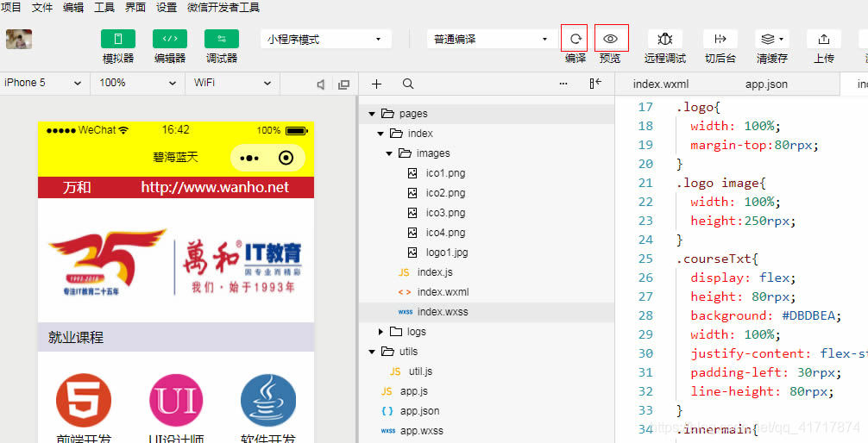Click the plus icon to add file
Screen dimensions: 868x443
376,84
